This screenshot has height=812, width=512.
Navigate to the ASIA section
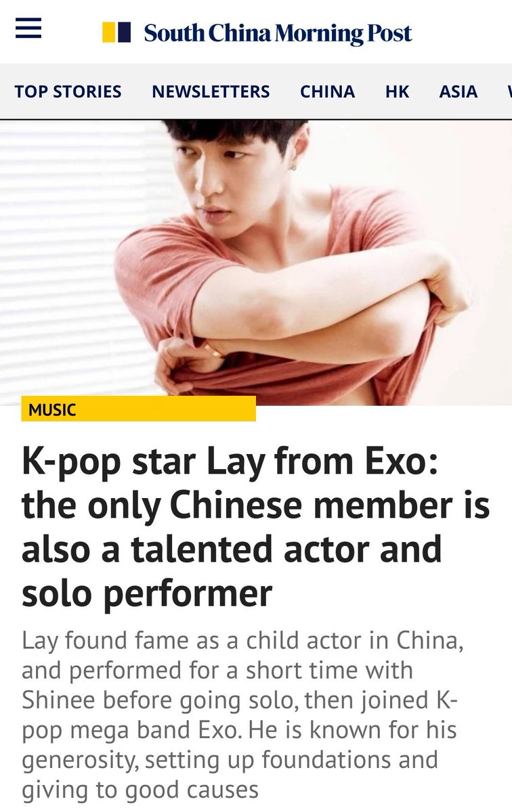[458, 91]
